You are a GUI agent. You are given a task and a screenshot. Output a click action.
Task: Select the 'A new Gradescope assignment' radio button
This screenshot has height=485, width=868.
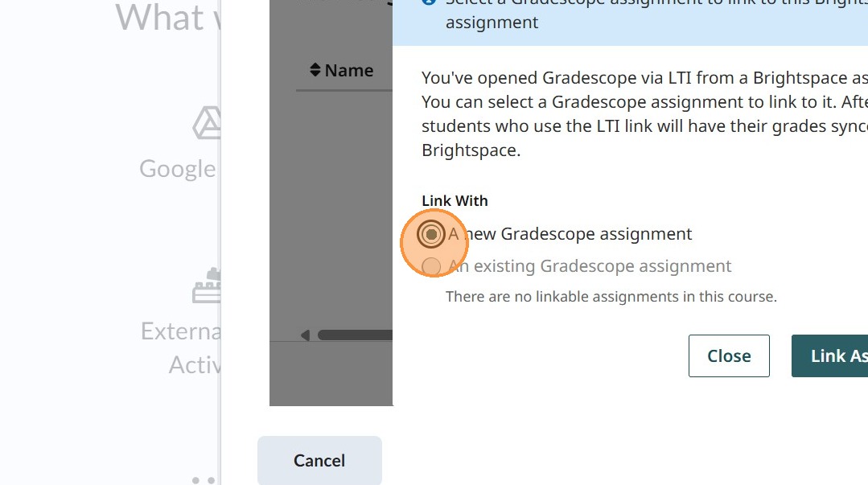[432, 234]
